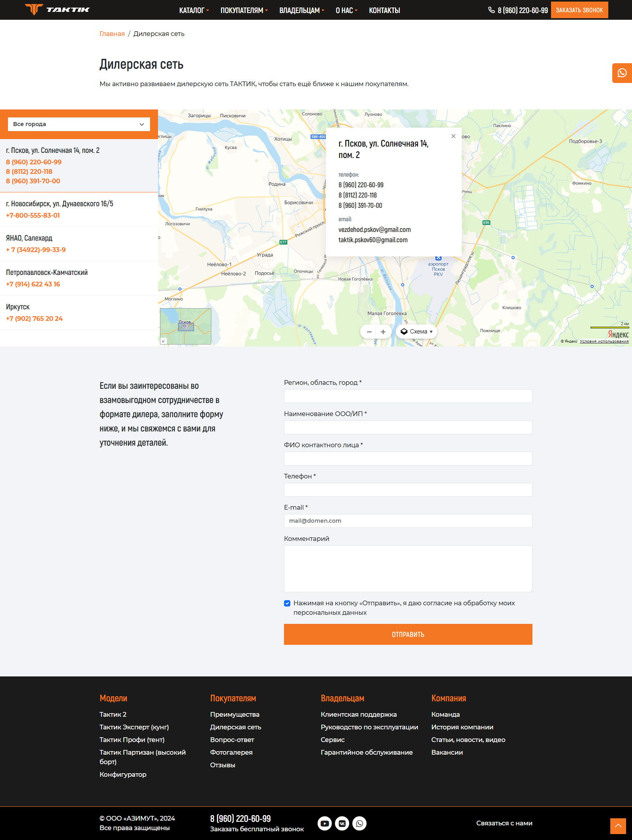Call Irkutsk number +7 (902) 765 20 24
This screenshot has height=840, width=632.
click(x=34, y=318)
